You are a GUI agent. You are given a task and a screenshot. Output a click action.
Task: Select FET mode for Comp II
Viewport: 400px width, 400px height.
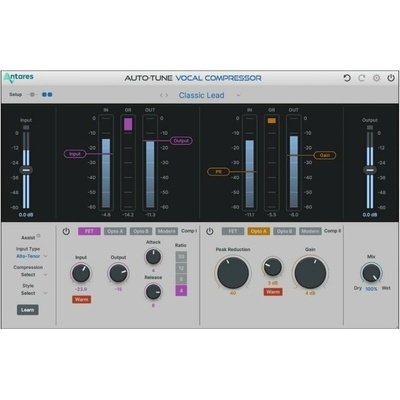pos(233,231)
